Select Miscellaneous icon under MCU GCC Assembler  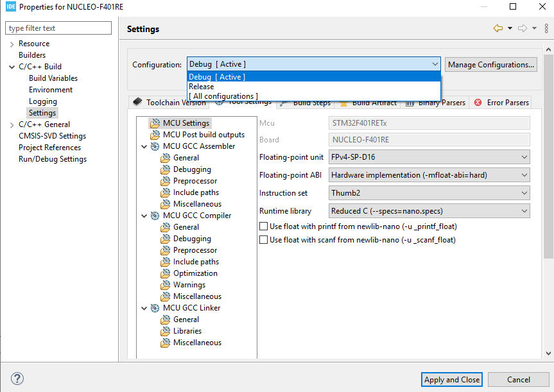166,204
